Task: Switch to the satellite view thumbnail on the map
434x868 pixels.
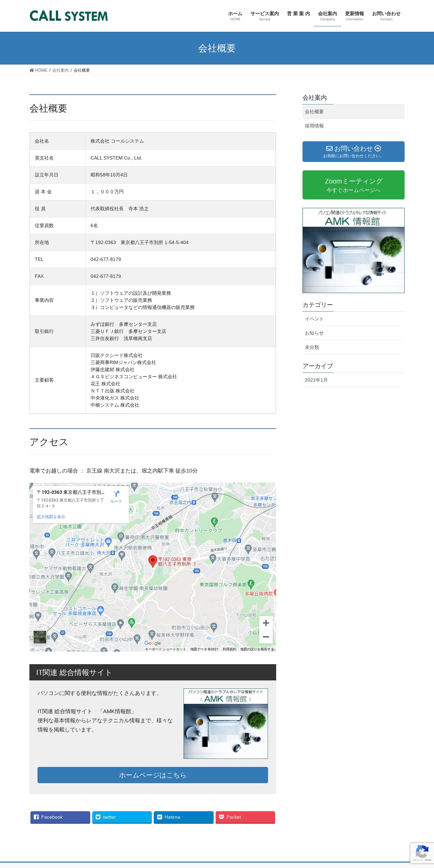Action: tap(40, 637)
